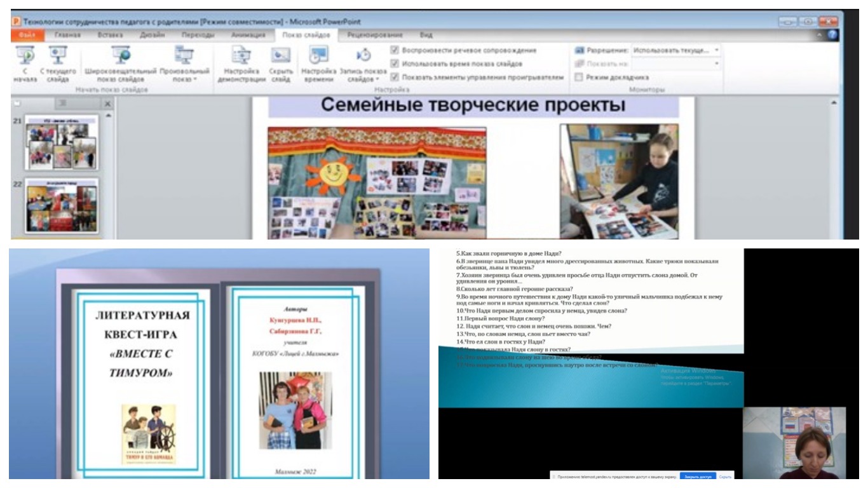Switch to the Рецензирование ribbon tab
868x488 pixels.
pos(374,35)
